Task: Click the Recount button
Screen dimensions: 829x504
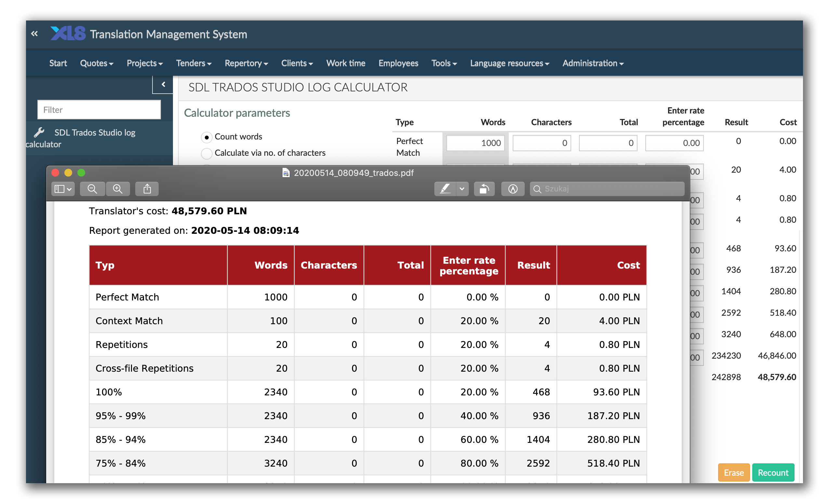Action: (773, 473)
